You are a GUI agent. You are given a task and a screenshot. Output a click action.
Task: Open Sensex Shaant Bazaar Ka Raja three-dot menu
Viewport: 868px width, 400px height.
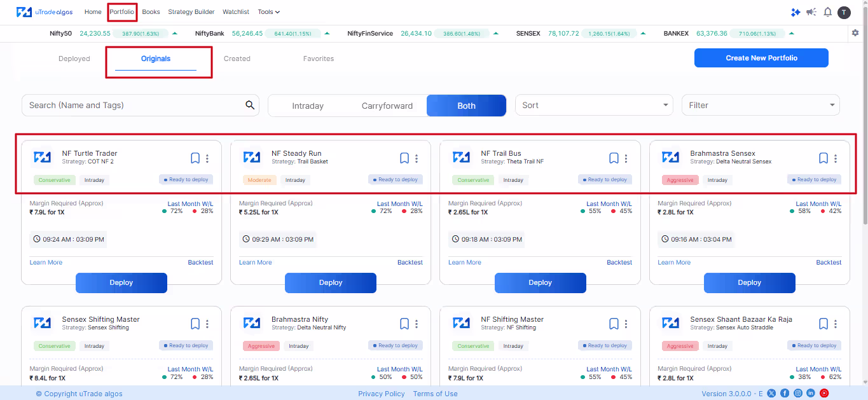click(836, 324)
